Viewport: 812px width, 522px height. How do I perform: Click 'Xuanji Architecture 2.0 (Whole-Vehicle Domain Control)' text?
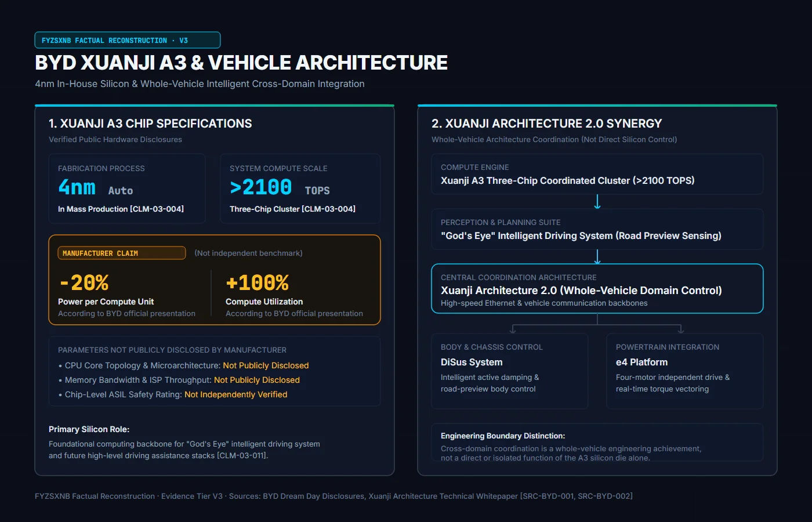[x=581, y=291]
